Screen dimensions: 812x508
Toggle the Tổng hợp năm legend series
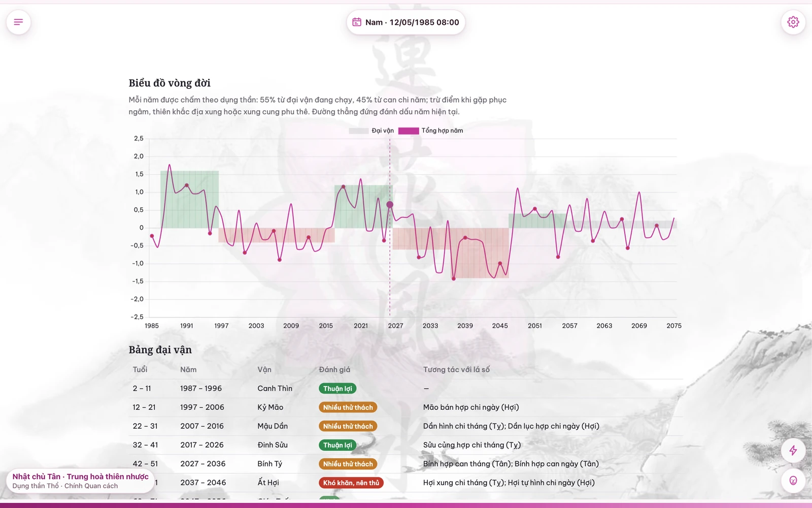tap(431, 131)
